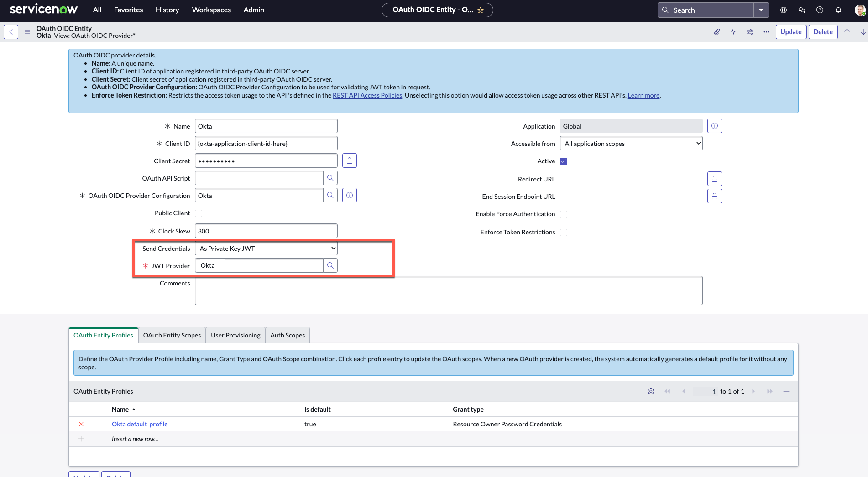Image resolution: width=868 pixels, height=477 pixels.
Task: Click Insert a new row
Action: 135,439
